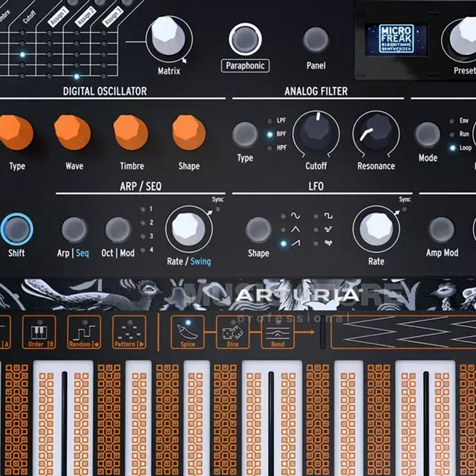This screenshot has height=476, width=476.
Task: Toggle the Panel button
Action: (x=316, y=40)
